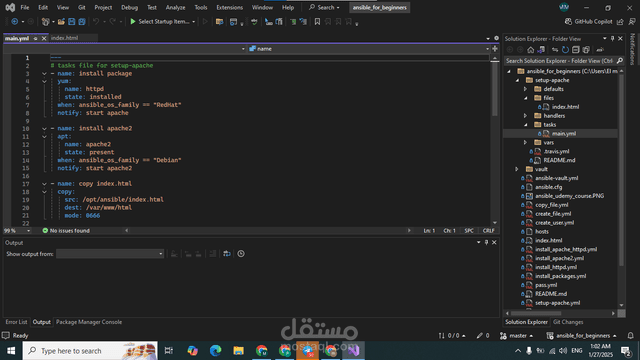Click Switch Views icon in Solution Explorer
This screenshot has width=640, height=360.
(541, 50)
